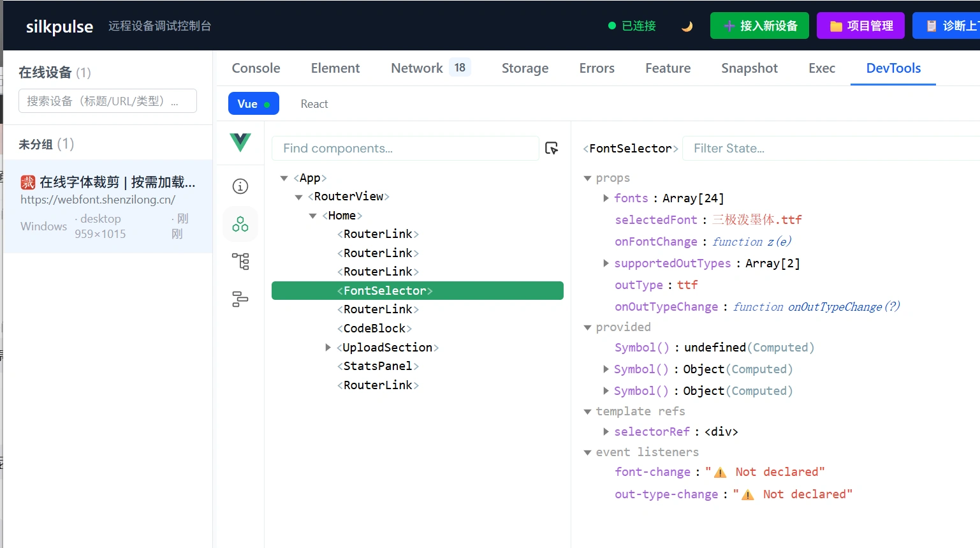Expand the fonts Array[24] prop

click(x=606, y=198)
